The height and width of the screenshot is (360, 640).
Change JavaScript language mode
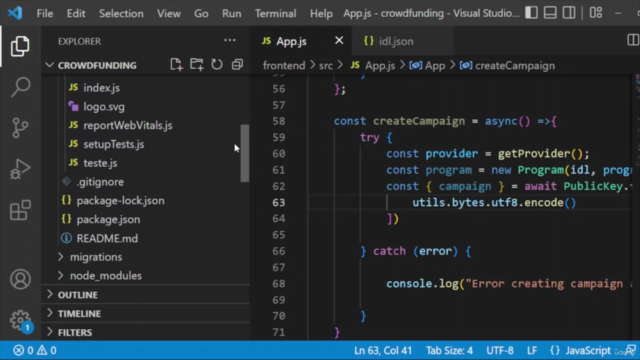[x=588, y=350]
